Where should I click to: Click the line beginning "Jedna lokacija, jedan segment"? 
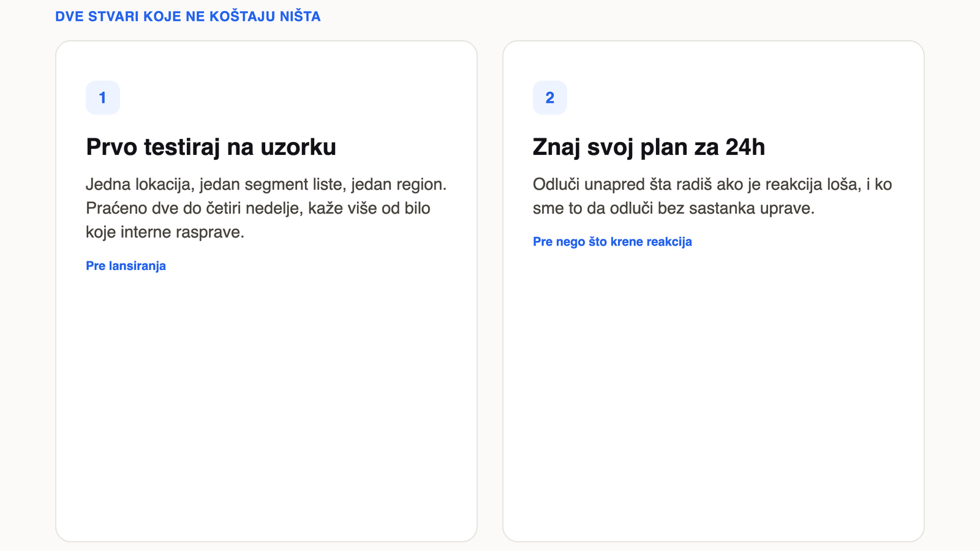pyautogui.click(x=266, y=184)
